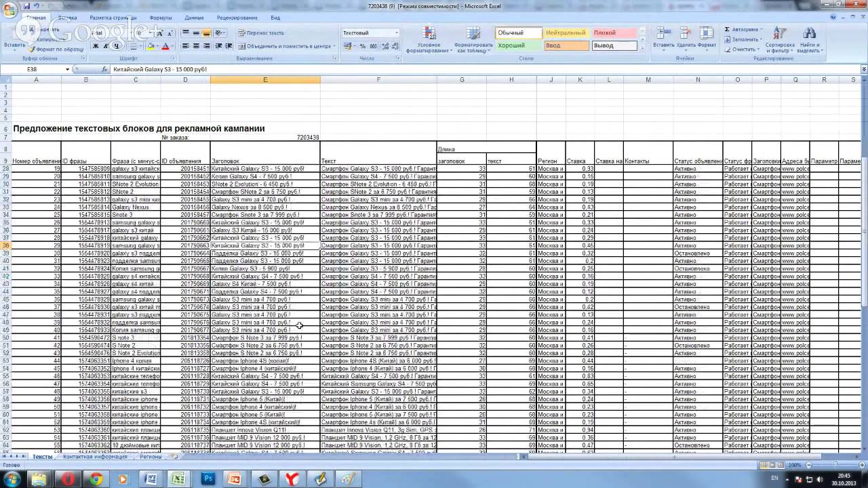Increase indent

click(x=229, y=46)
